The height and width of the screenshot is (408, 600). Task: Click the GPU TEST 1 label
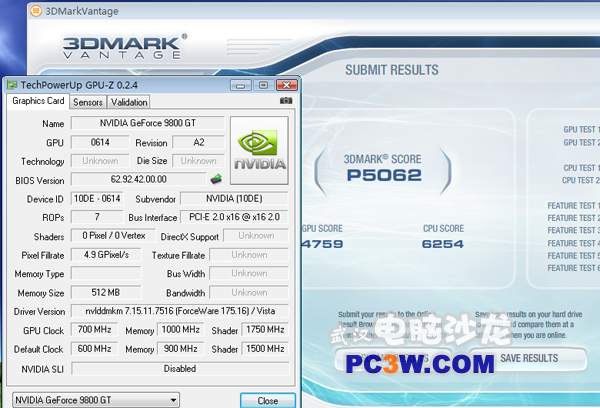point(581,130)
